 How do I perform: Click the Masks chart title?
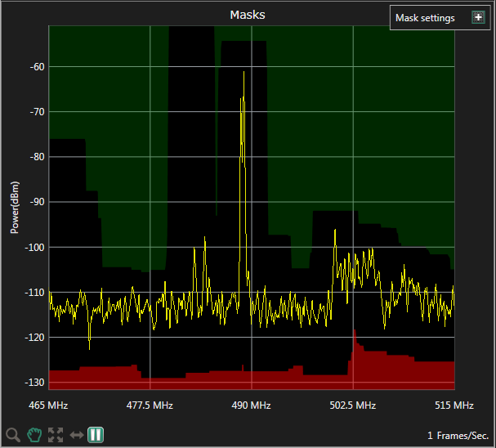[247, 15]
